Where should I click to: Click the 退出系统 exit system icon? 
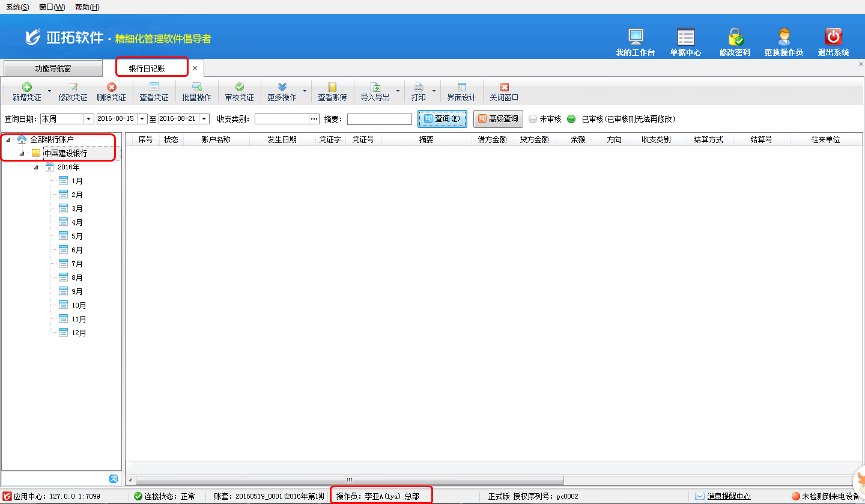point(833,37)
